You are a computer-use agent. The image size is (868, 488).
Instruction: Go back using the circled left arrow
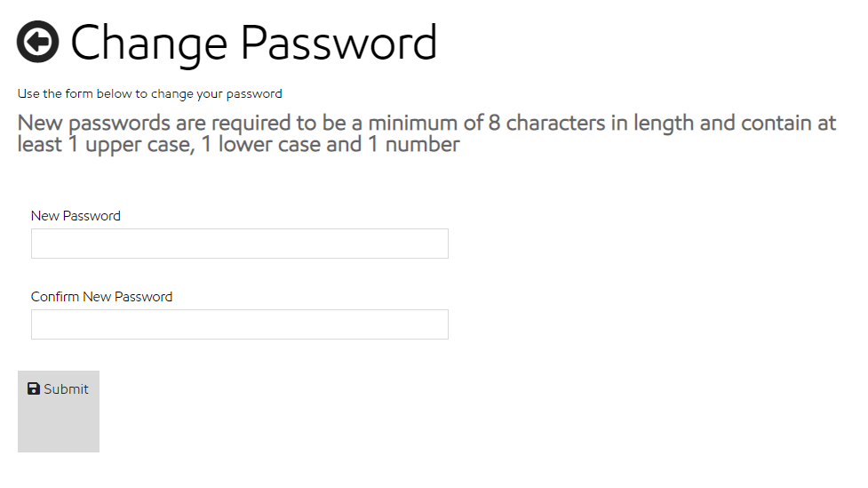[x=38, y=41]
